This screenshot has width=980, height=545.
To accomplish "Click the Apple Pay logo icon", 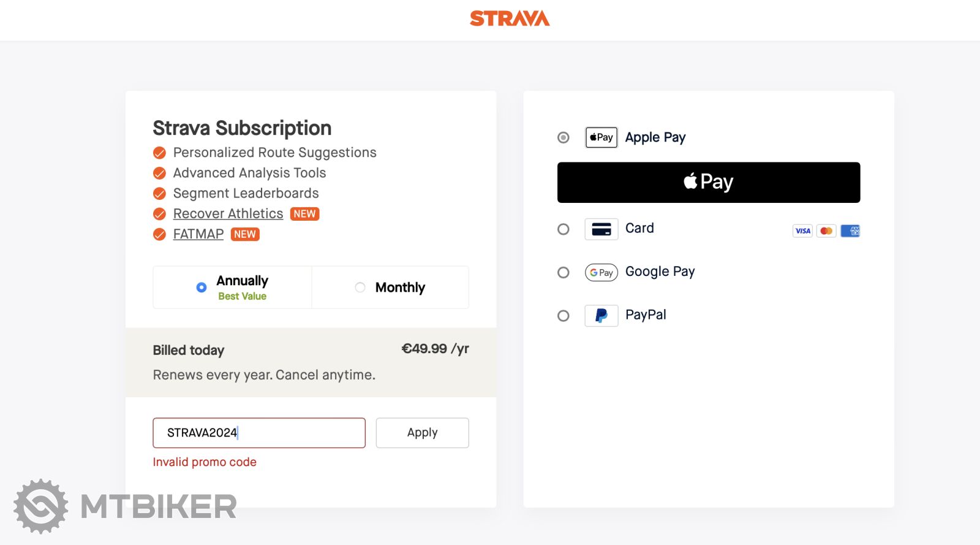I will 601,137.
